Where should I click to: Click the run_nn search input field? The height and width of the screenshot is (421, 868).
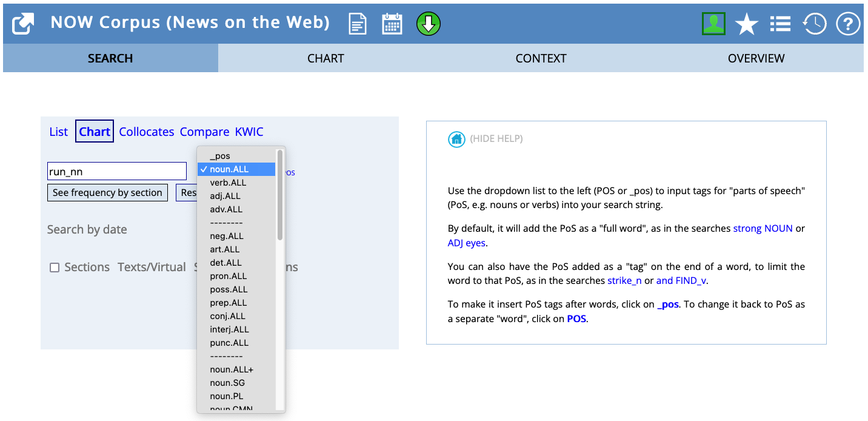tap(117, 172)
